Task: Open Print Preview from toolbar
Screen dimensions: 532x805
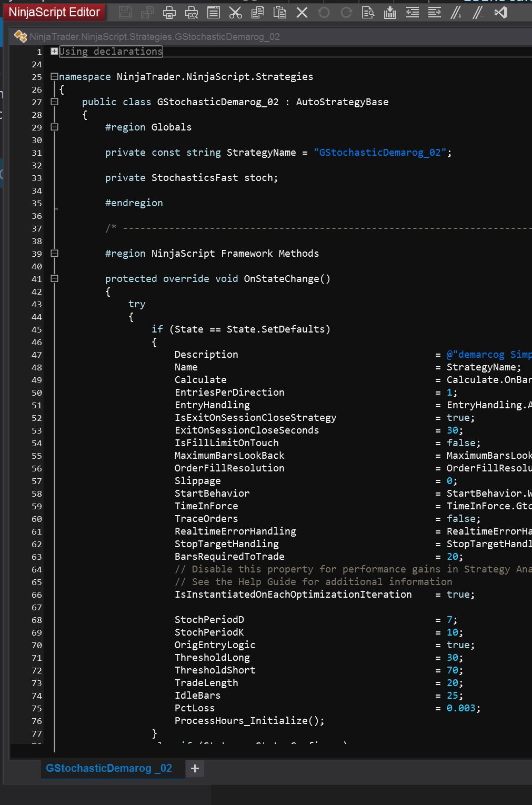Action: click(x=192, y=13)
